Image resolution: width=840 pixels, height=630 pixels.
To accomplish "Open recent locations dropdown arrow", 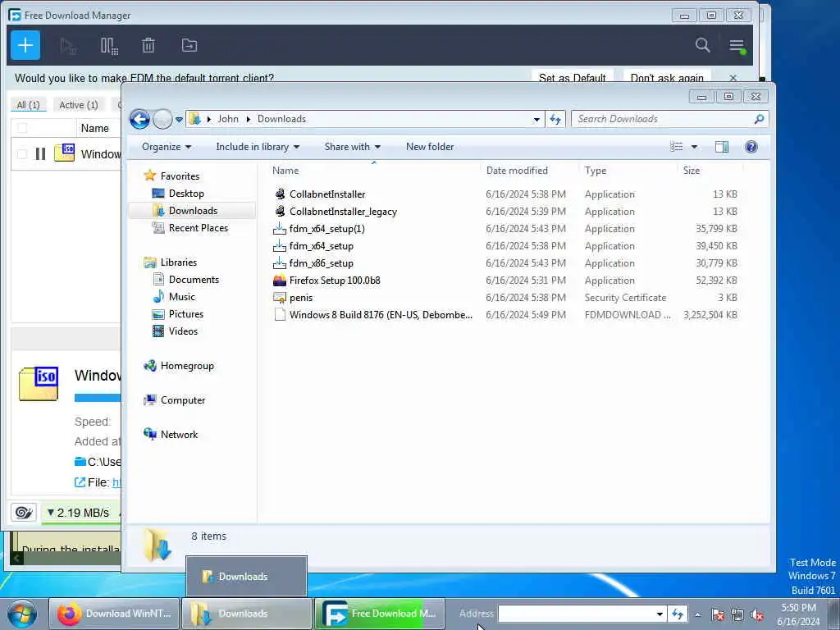I will pos(179,120).
